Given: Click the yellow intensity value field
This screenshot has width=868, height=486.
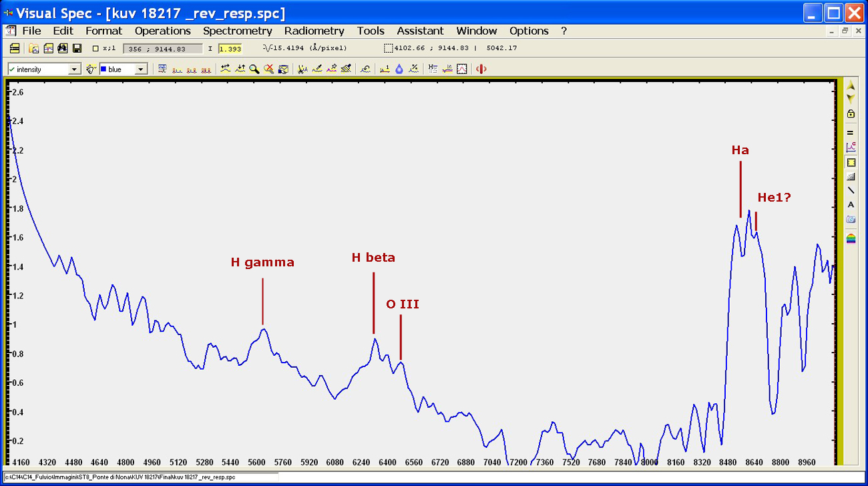Looking at the screenshot, I should (230, 49).
